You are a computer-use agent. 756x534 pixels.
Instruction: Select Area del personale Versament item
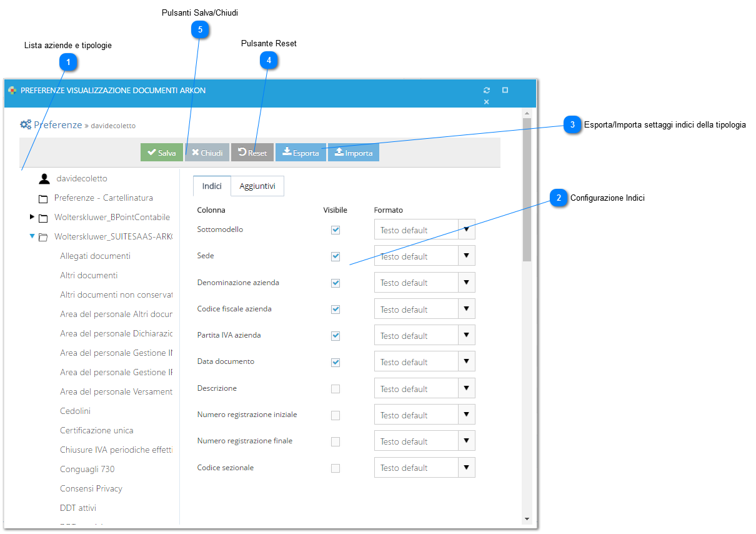(116, 392)
